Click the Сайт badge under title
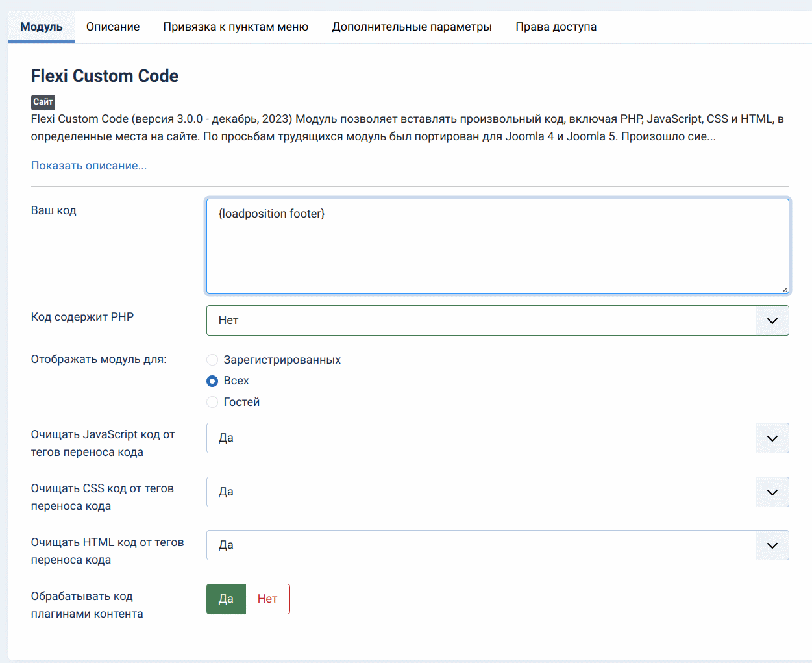 tap(43, 102)
